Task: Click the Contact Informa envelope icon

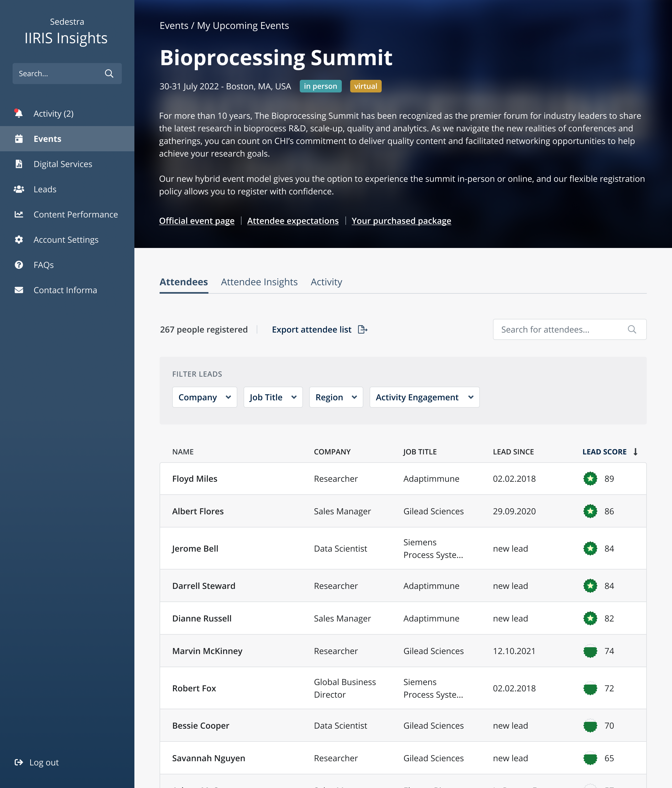Action: coord(19,290)
